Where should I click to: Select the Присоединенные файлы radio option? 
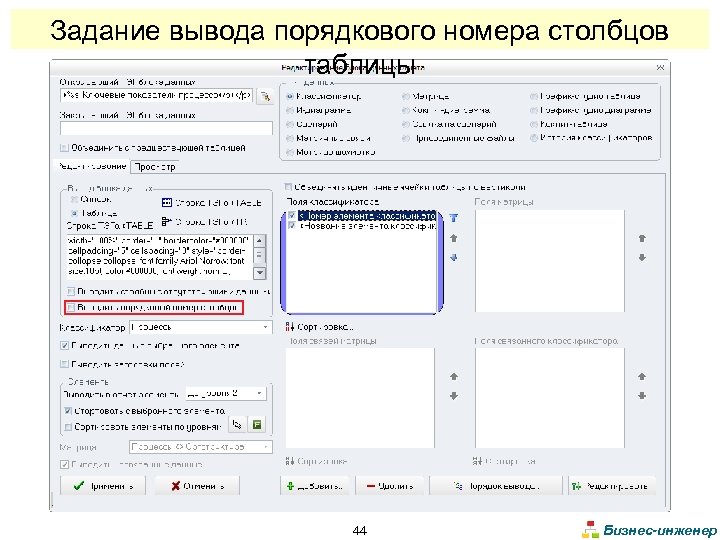[x=405, y=138]
